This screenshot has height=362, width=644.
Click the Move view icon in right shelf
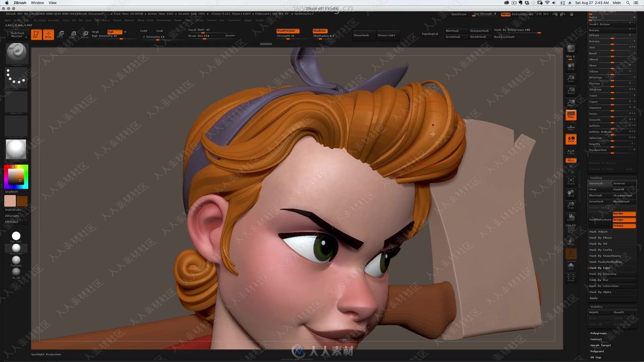tap(571, 193)
